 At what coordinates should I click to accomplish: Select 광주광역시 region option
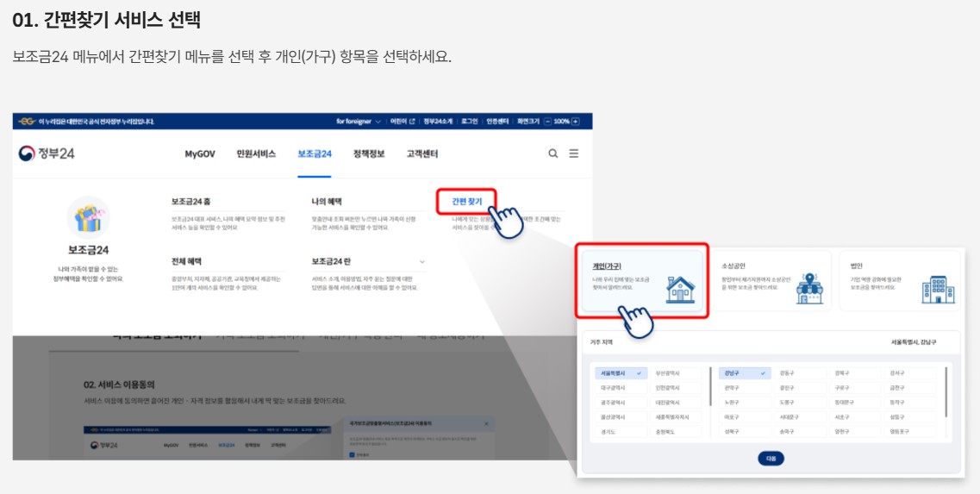(621, 402)
